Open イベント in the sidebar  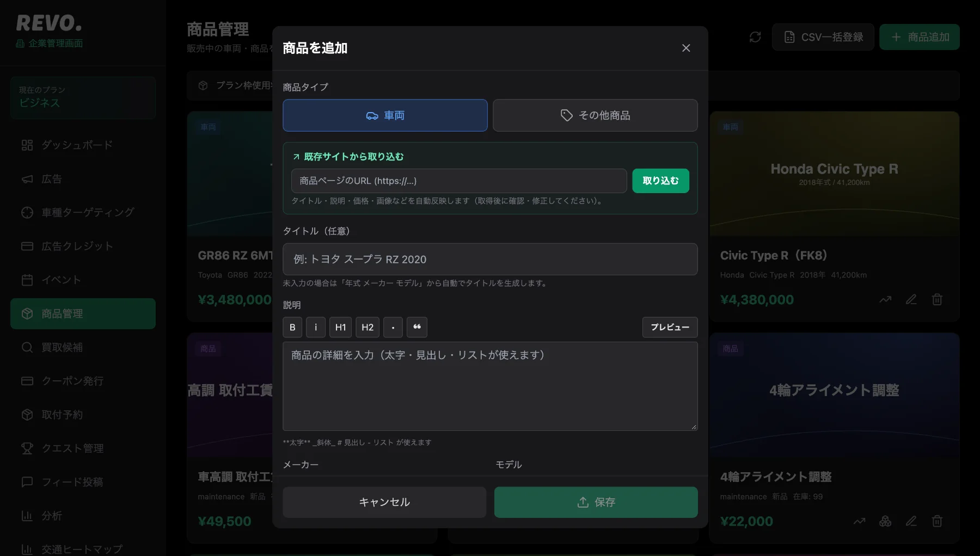[x=83, y=280]
